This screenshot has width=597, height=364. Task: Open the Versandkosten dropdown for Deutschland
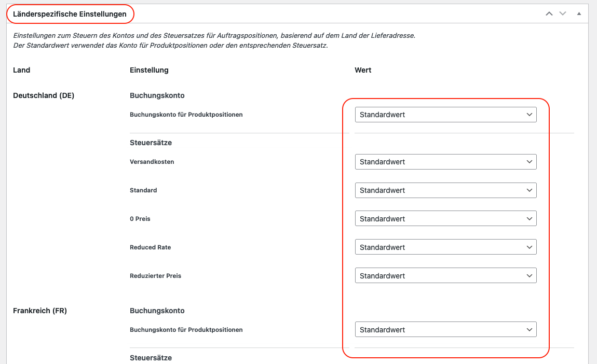coord(445,161)
